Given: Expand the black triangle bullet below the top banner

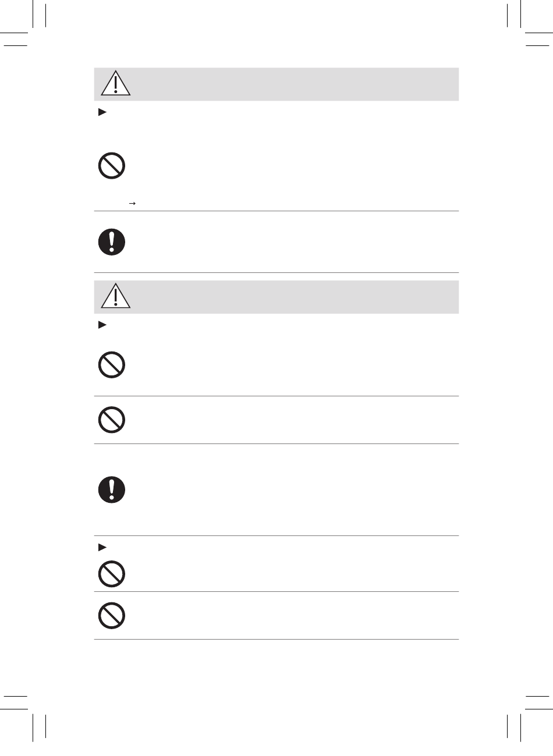Looking at the screenshot, I should pyautogui.click(x=101, y=113).
